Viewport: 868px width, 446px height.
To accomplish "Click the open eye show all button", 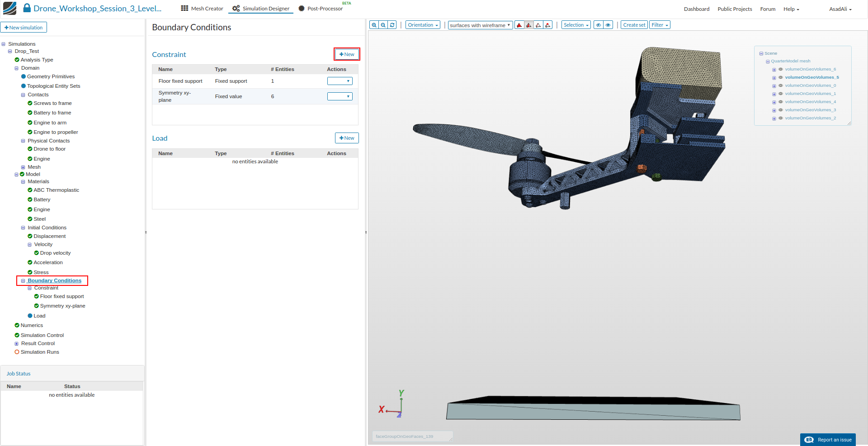I will [608, 25].
